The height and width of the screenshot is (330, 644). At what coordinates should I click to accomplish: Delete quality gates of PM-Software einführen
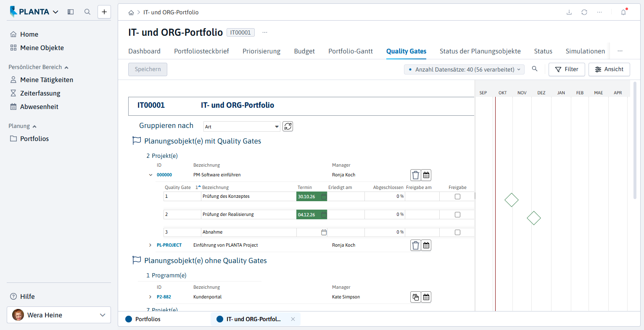(415, 175)
